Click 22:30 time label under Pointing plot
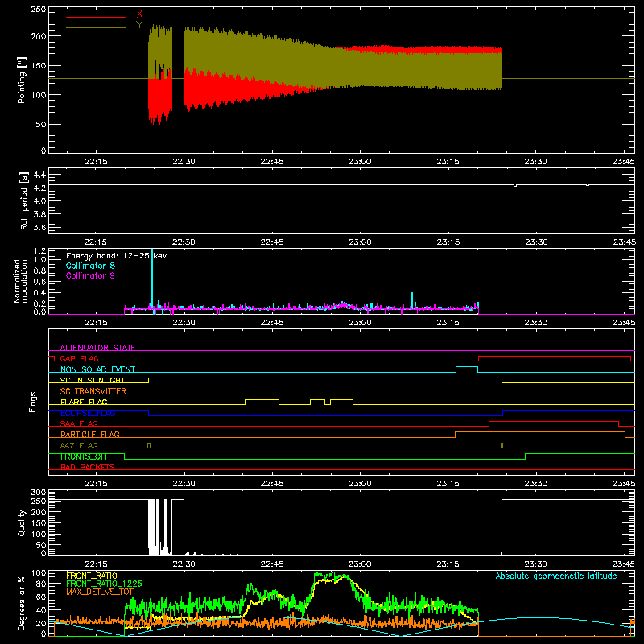This screenshot has height=644, width=644. point(184,162)
